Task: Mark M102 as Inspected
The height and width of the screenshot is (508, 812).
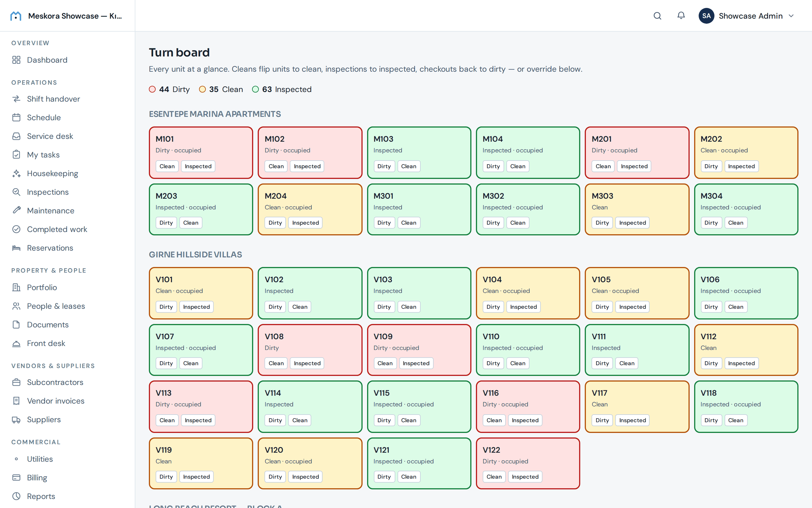Action: (307, 166)
